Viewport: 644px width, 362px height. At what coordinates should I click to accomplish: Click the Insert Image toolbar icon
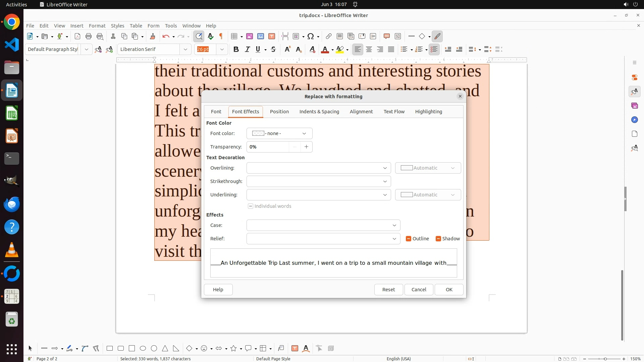(249, 36)
